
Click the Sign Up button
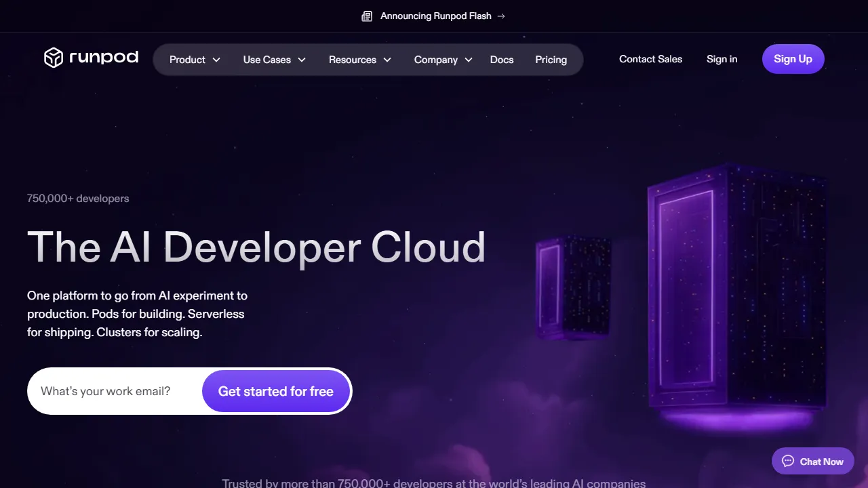point(793,59)
